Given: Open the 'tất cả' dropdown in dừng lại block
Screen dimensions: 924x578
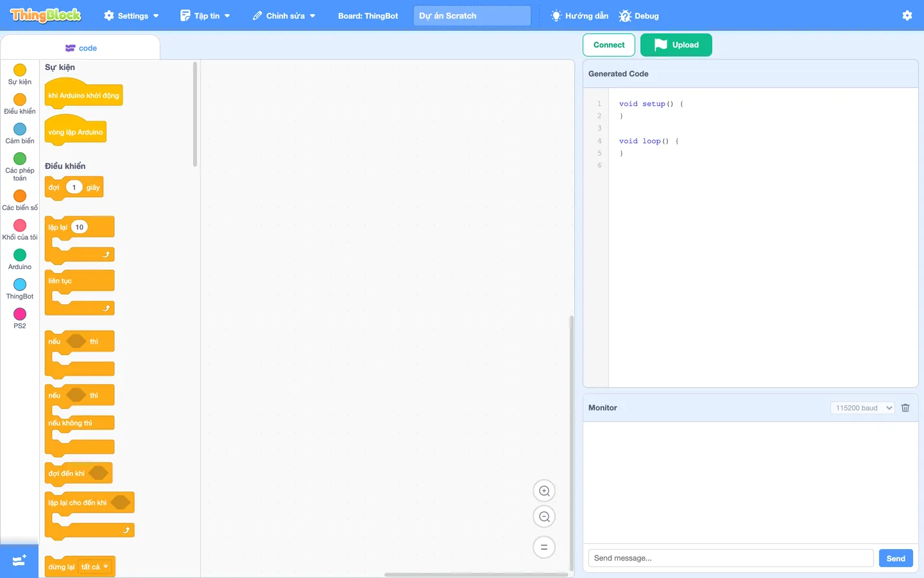Looking at the screenshot, I should (x=95, y=566).
